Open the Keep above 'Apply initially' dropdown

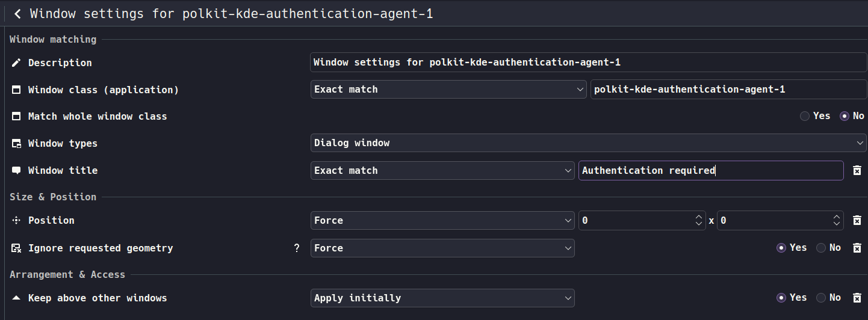442,298
